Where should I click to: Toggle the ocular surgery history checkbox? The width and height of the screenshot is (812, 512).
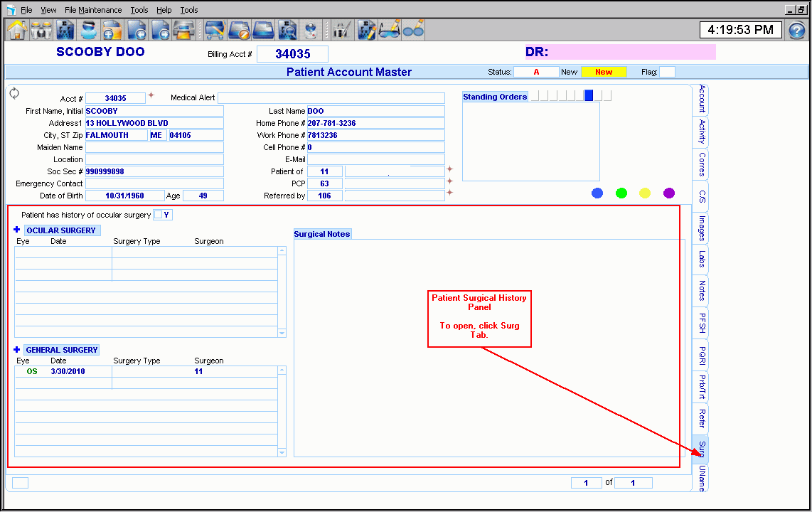point(158,215)
